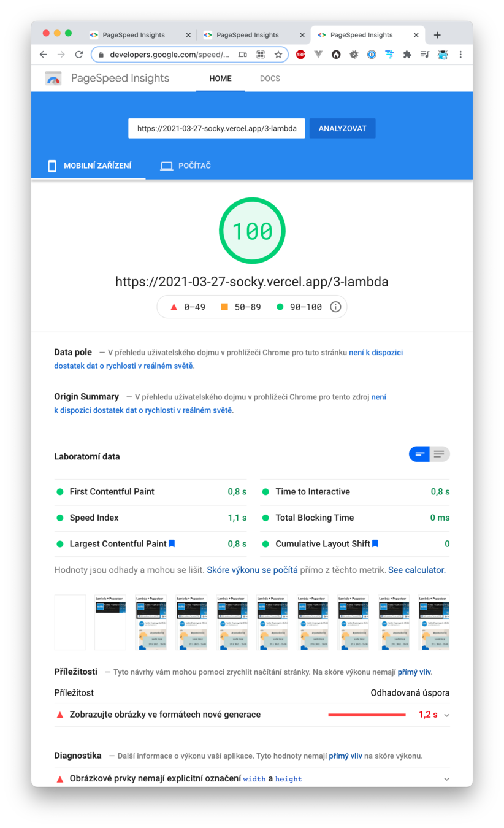Open the ABP Adblock Plus extension
The image size is (504, 828).
coord(300,55)
